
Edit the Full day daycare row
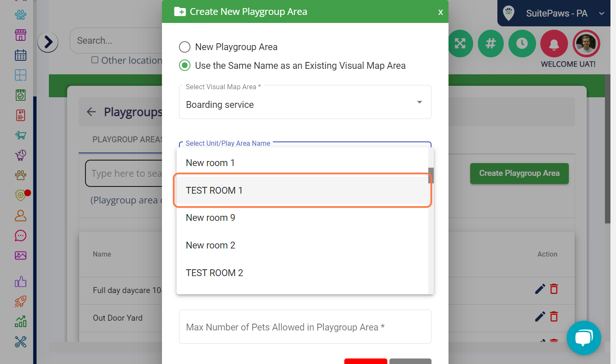coord(540,289)
